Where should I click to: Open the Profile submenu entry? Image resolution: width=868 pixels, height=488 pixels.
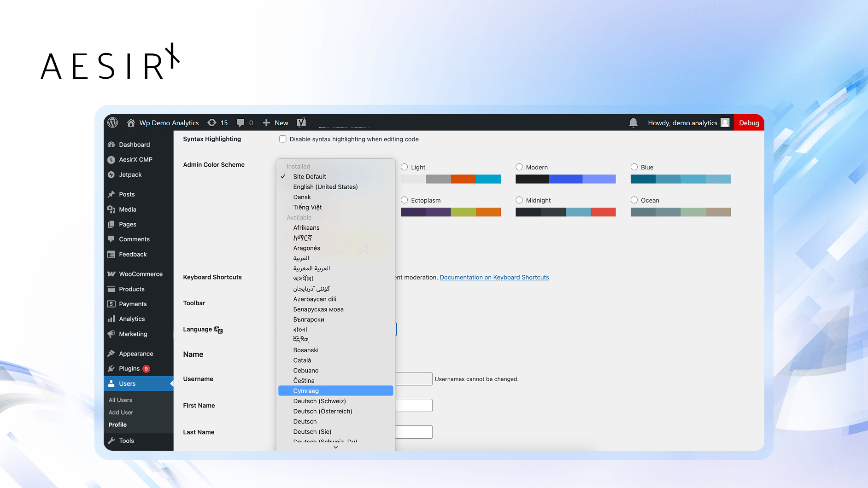click(117, 424)
